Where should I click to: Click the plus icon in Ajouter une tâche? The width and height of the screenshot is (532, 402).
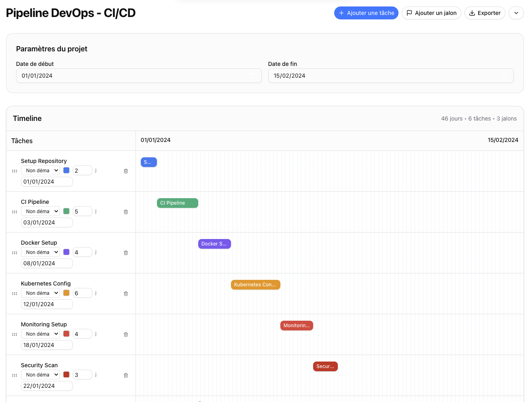pyautogui.click(x=341, y=13)
